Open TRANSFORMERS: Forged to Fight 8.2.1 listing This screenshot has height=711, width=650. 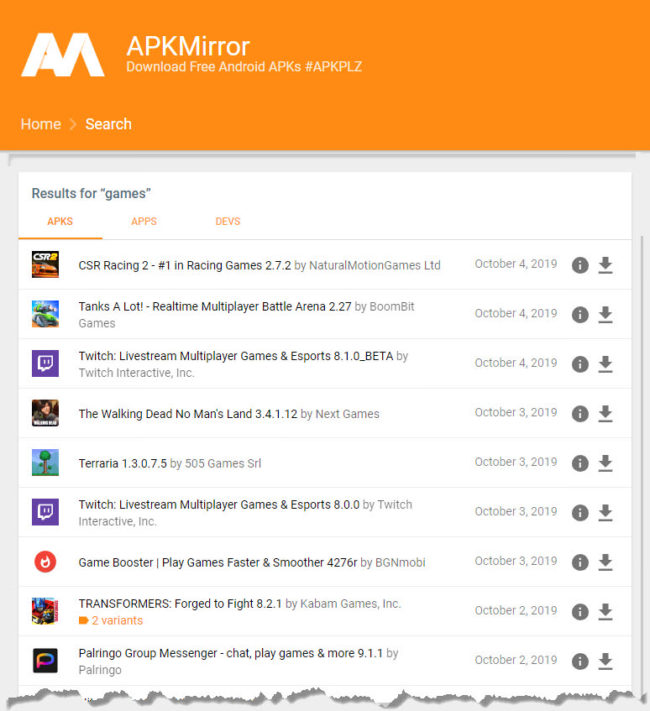pos(180,604)
